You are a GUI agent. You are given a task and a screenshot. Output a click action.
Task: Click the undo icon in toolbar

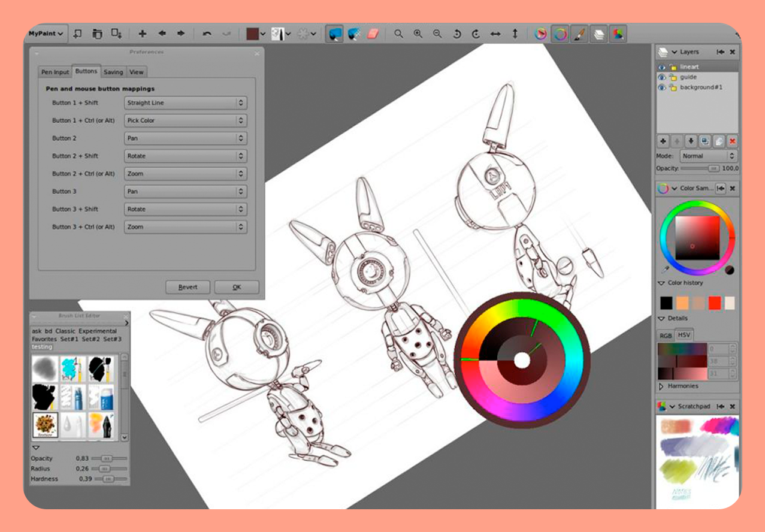pos(207,34)
